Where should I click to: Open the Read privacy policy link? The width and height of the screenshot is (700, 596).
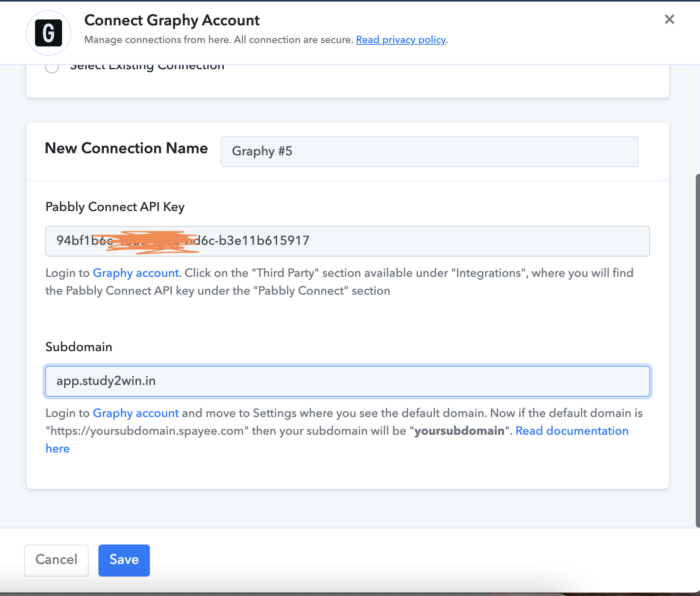(x=401, y=40)
